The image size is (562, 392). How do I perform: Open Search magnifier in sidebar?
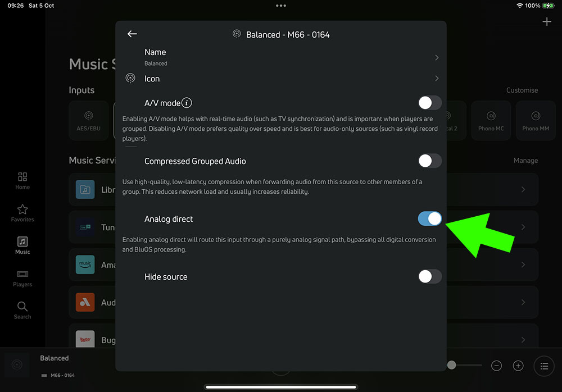22,311
